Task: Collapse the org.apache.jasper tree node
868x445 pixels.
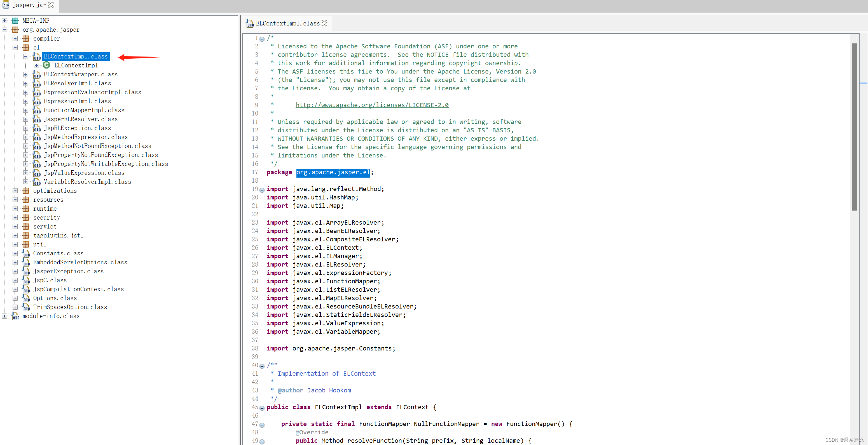Action: point(4,30)
